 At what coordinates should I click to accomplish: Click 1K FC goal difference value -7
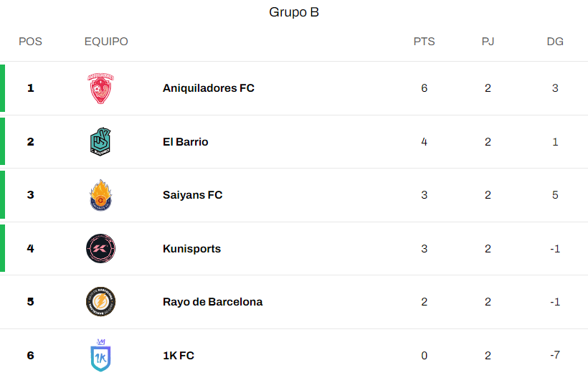point(555,355)
